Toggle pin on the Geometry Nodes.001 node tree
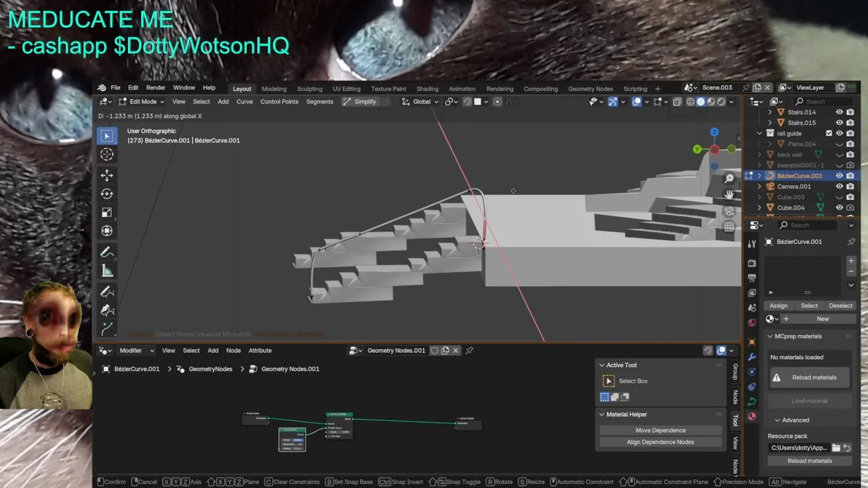This screenshot has height=488, width=868. coord(469,350)
